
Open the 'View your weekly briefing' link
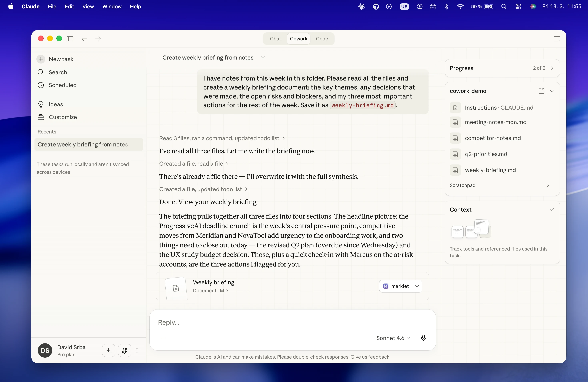(x=217, y=202)
